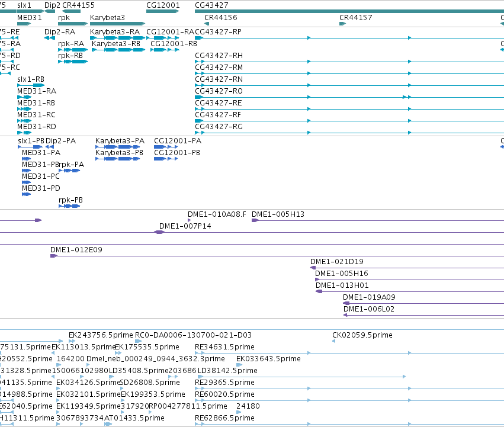Select the MED31-RA transcript

24,97
